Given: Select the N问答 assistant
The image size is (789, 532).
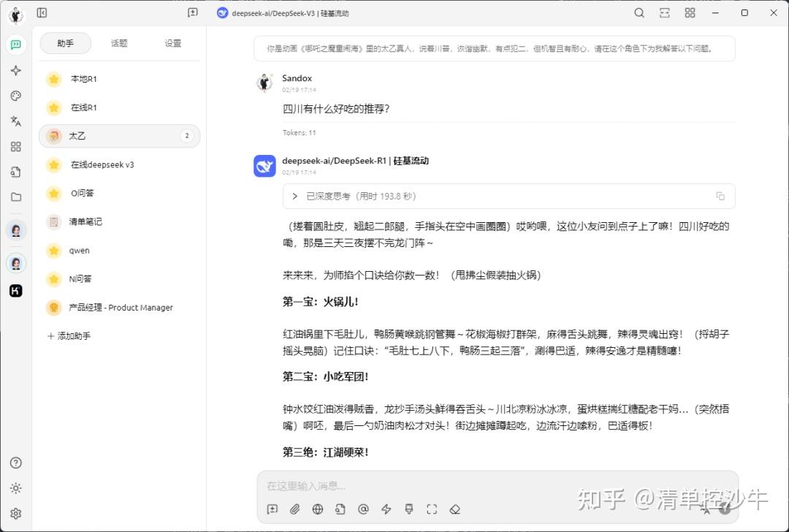Looking at the screenshot, I should (119, 278).
